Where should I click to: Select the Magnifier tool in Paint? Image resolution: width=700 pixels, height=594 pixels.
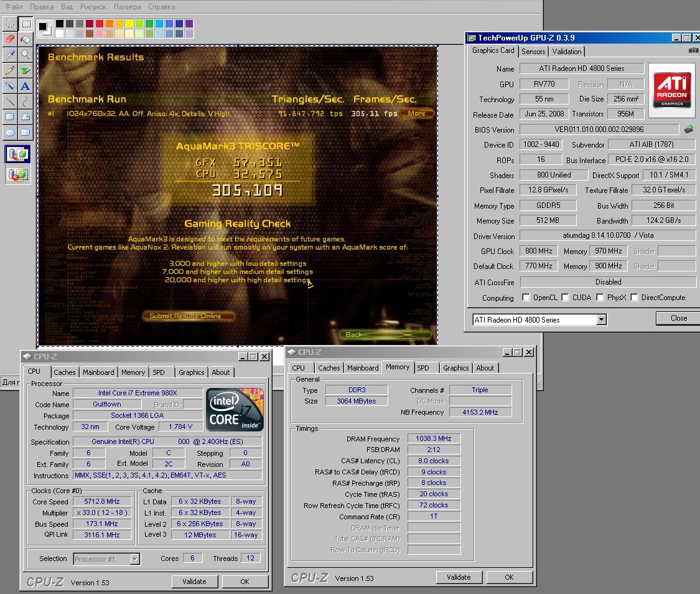pos(26,55)
